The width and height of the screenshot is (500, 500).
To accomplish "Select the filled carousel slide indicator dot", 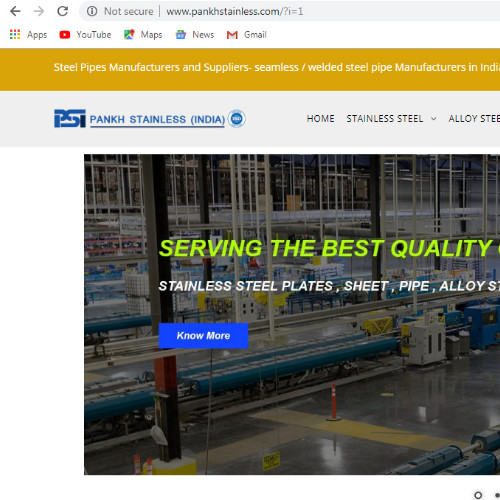I will coord(497,495).
